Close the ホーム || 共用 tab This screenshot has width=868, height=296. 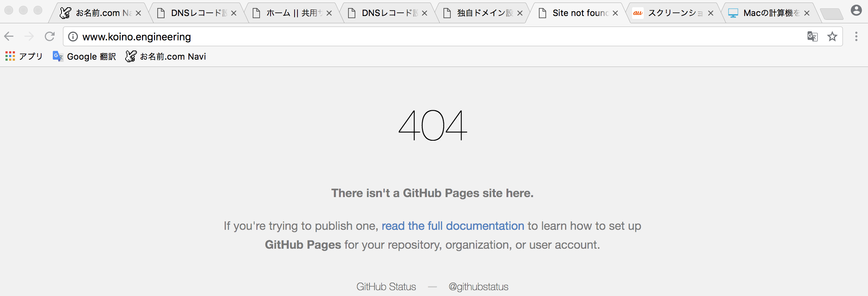coord(329,13)
